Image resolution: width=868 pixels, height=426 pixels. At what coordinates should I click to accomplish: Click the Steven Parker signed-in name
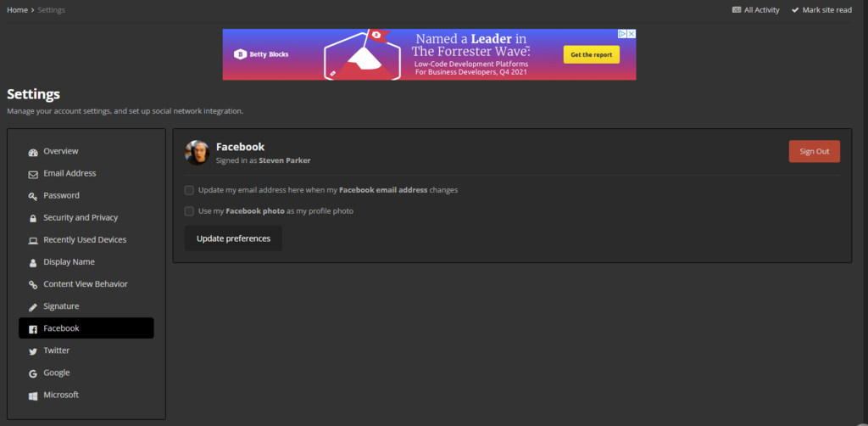click(x=285, y=160)
